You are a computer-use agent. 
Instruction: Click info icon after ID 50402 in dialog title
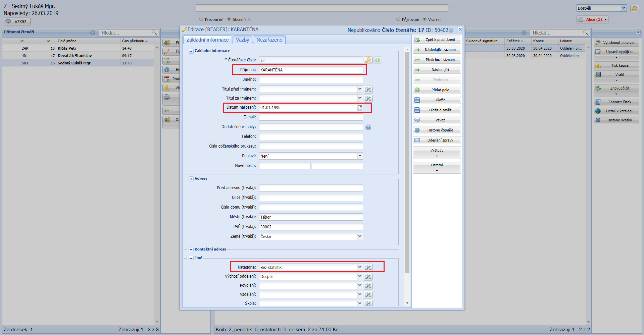[451, 30]
